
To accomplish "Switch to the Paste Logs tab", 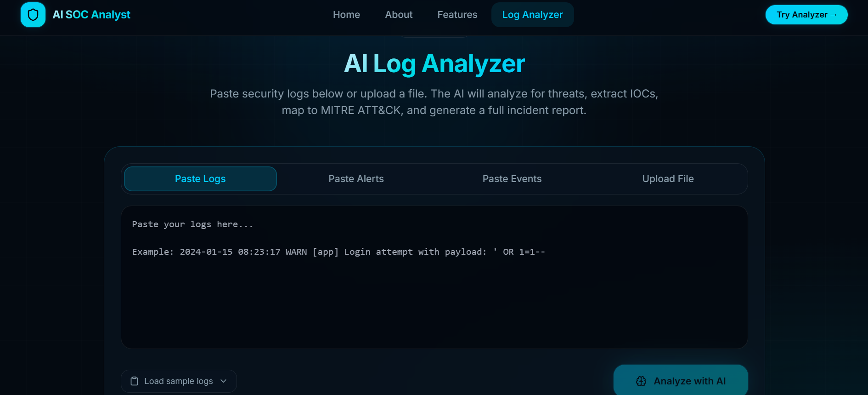I will (x=200, y=179).
